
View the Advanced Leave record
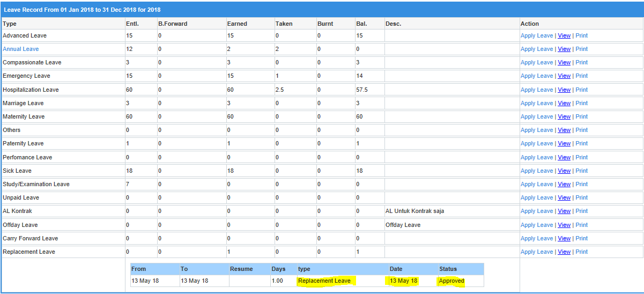(x=564, y=35)
